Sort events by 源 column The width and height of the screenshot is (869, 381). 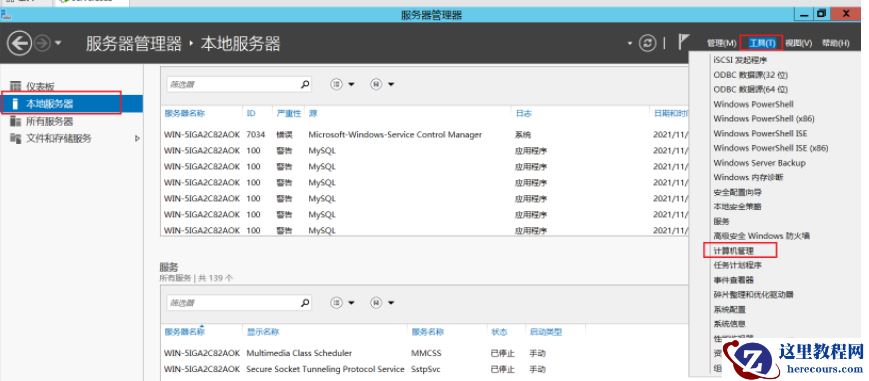pyautogui.click(x=313, y=113)
